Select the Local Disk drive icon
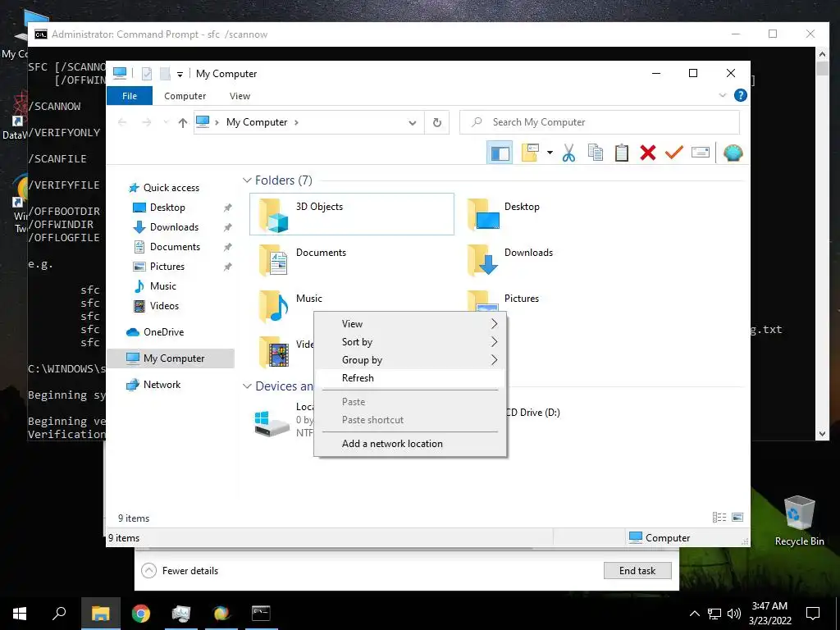Screen dimensions: 840x630 [272, 423]
